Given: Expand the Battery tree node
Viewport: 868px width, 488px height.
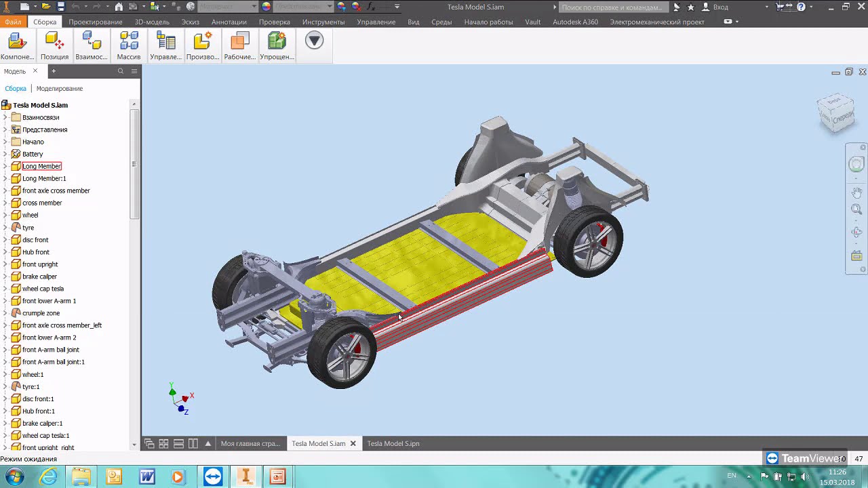Looking at the screenshot, I should click(x=5, y=154).
